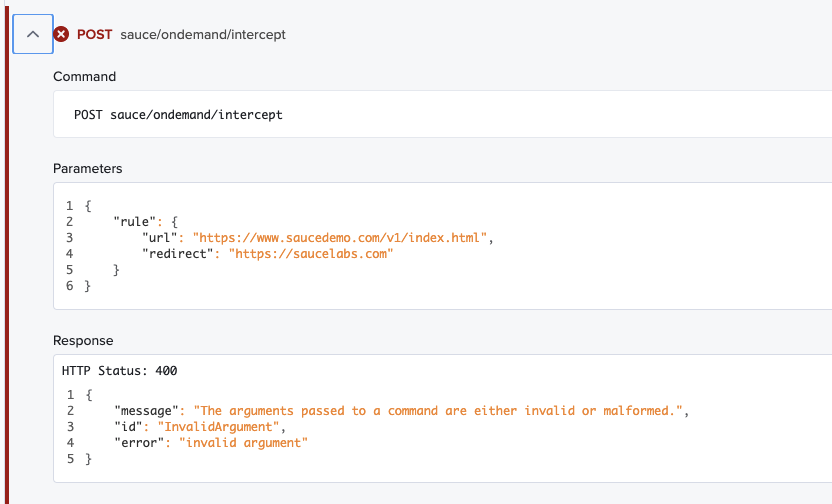Click the Response section heading

(x=83, y=341)
